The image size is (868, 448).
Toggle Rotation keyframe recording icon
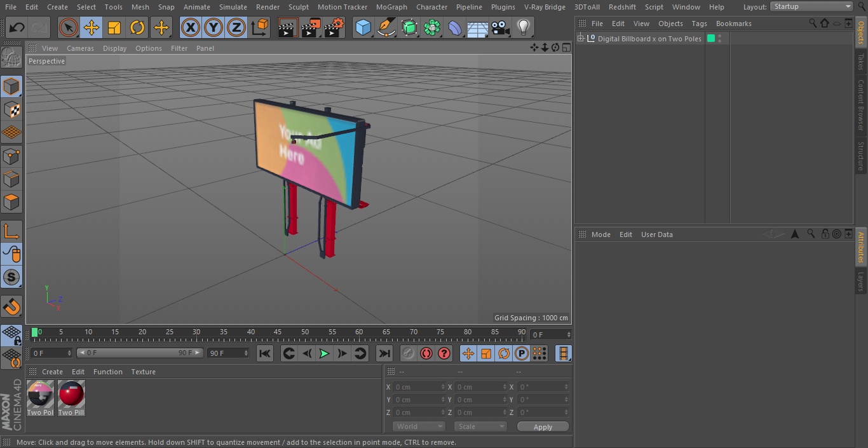(x=504, y=353)
